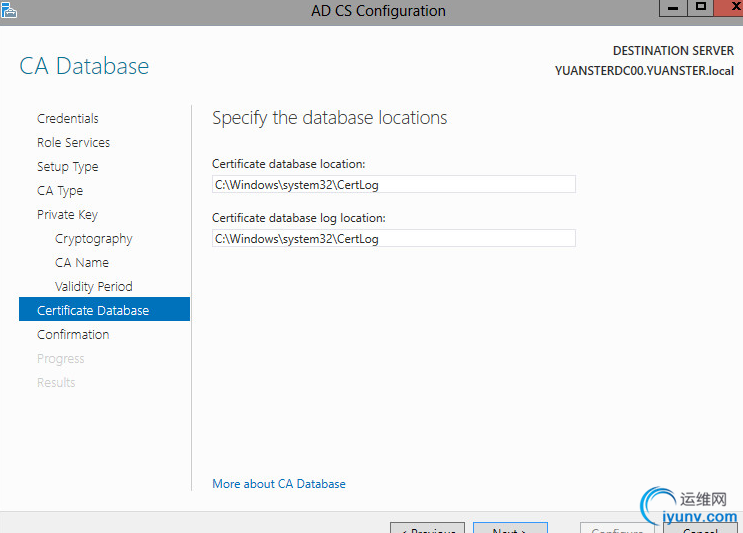Go to the Confirmation step
The width and height of the screenshot is (743, 533).
[x=73, y=335]
